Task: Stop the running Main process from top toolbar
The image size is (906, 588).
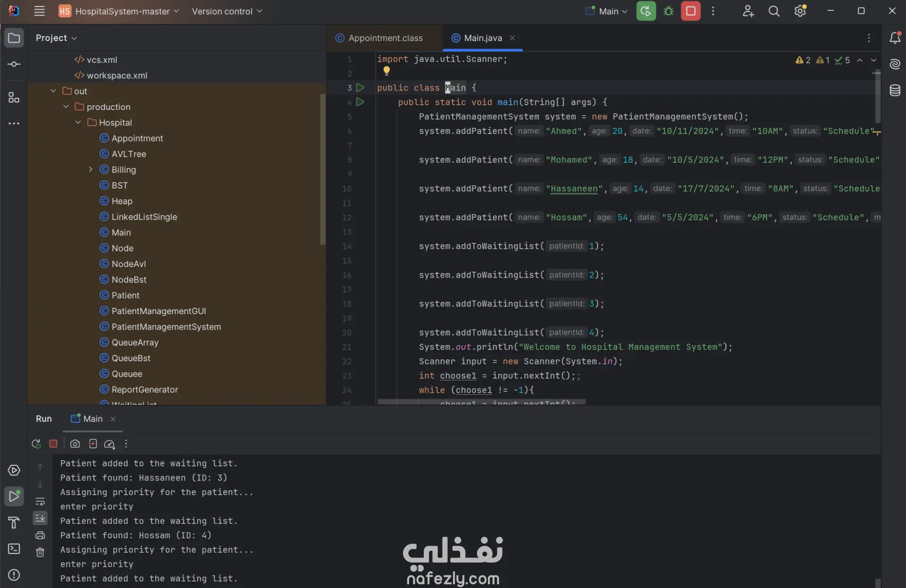Action: point(690,11)
